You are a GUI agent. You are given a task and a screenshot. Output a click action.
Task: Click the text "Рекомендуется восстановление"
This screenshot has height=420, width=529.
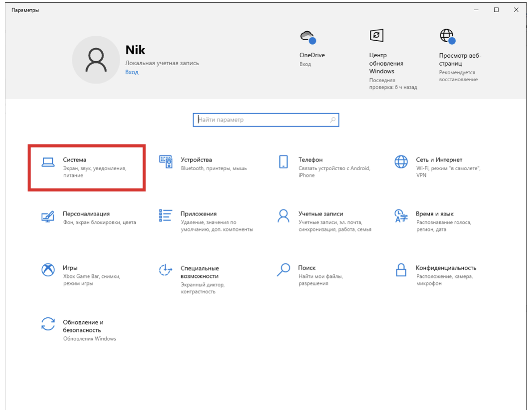pyautogui.click(x=458, y=76)
